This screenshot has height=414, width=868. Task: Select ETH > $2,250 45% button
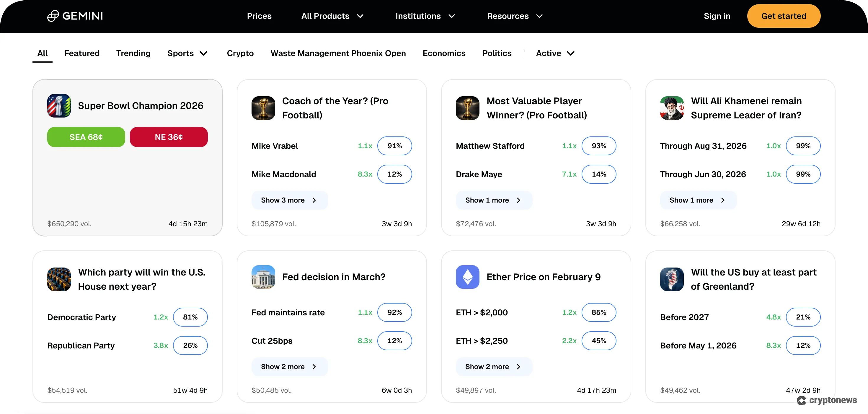point(598,341)
